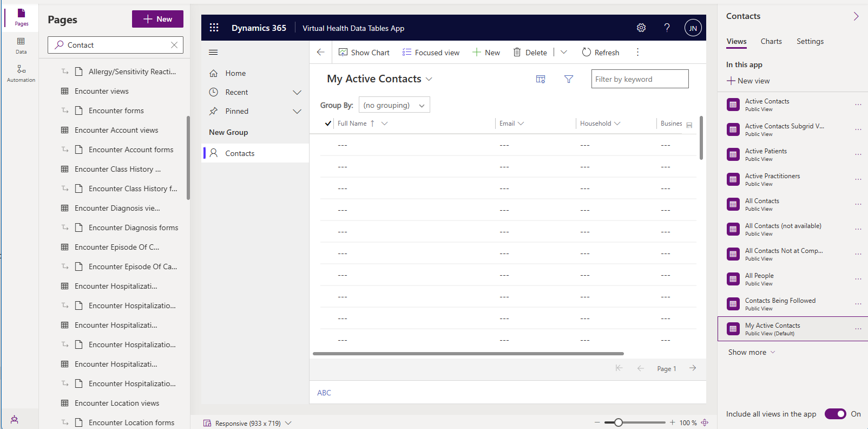Open the Data section in left rail
Image resolution: width=868 pixels, height=429 pixels.
21,45
